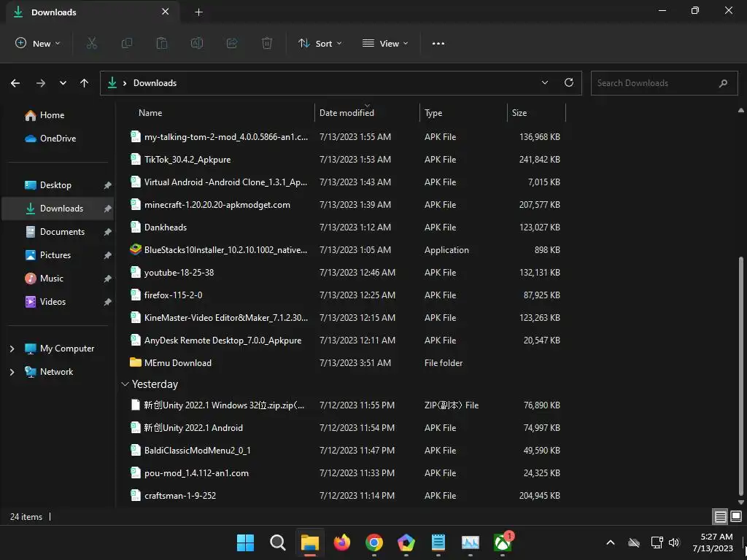Viewport: 747px width, 560px height.
Task: Switch to large thumbnails view icon
Action: [x=736, y=517]
